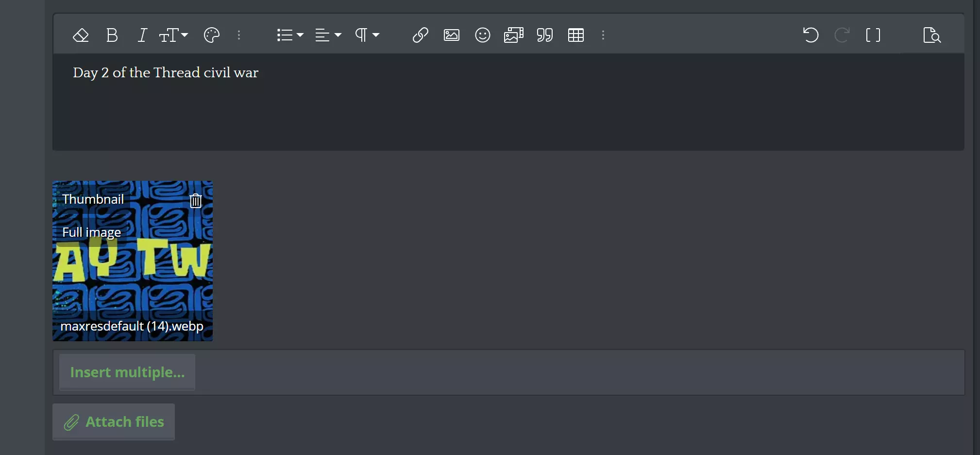Delete the maxresdefault (14).webp attachment
Image resolution: width=980 pixels, height=455 pixels.
196,200
